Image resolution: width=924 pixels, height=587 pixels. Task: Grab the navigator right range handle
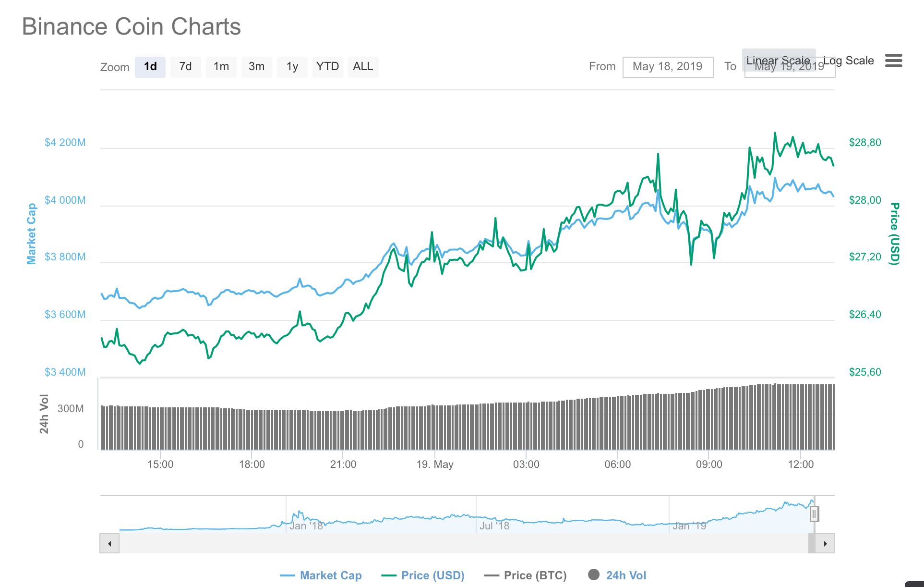[814, 514]
